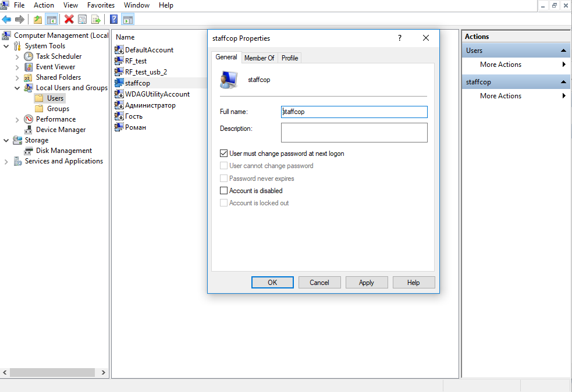Image resolution: width=572 pixels, height=392 pixels.
Task: Open the View menu
Action: (x=70, y=5)
